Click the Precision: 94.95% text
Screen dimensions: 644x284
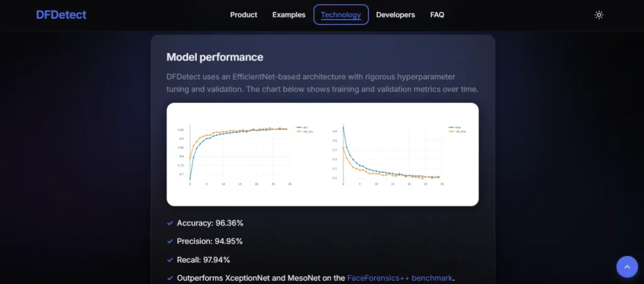(x=210, y=241)
